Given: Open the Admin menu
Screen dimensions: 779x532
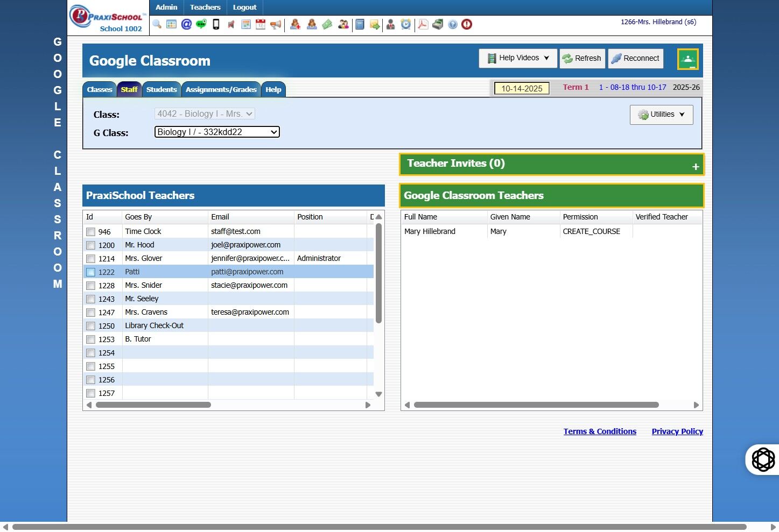Looking at the screenshot, I should 166,8.
